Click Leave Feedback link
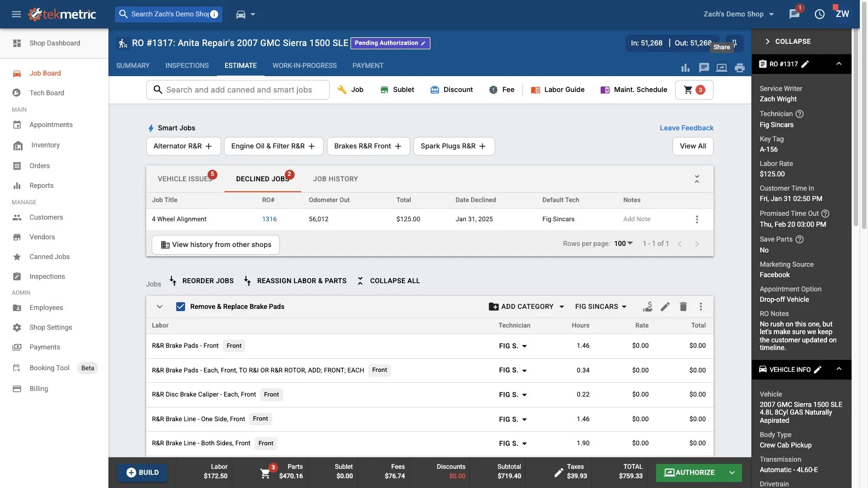 pyautogui.click(x=686, y=128)
